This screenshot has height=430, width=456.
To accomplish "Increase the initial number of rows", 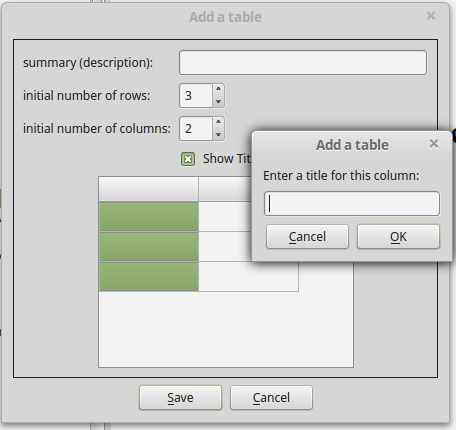I will click(218, 89).
